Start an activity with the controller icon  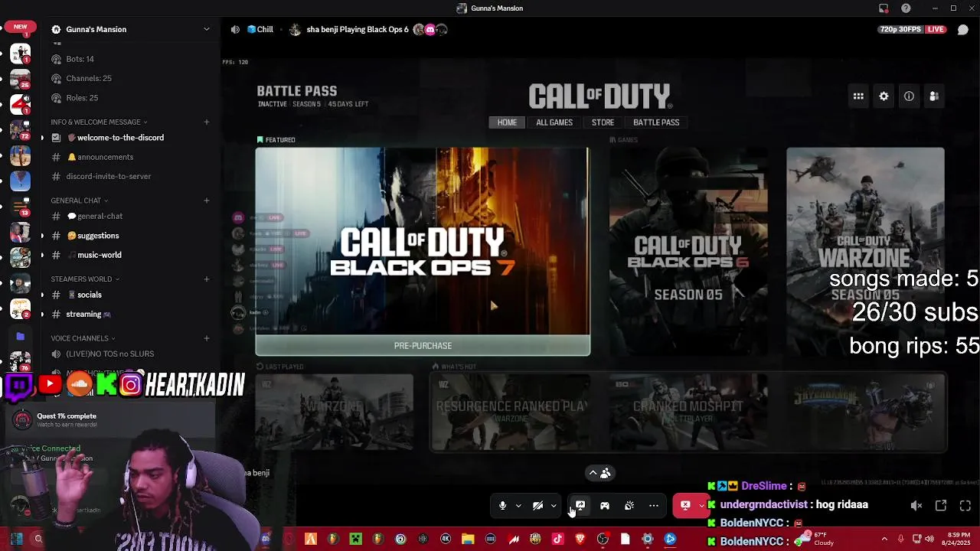(x=605, y=505)
